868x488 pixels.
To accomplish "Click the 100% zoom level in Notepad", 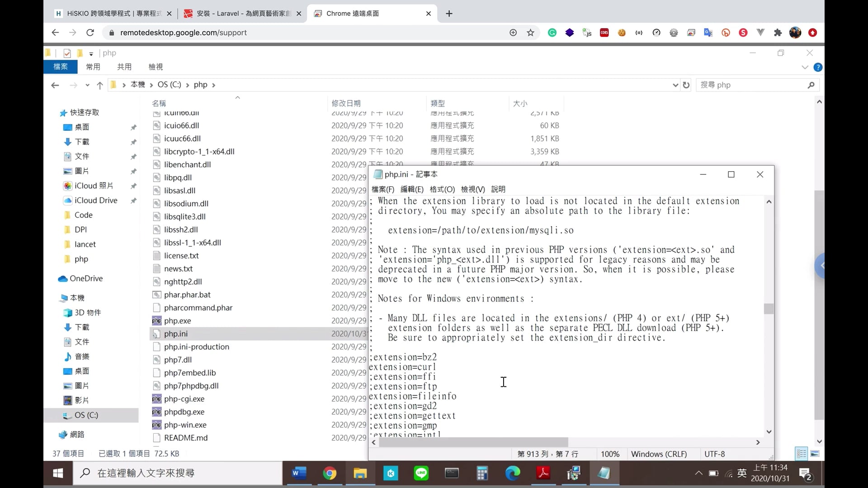I will pos(609,454).
